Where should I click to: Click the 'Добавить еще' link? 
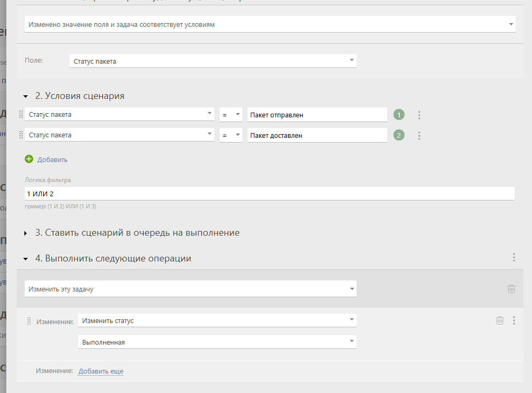click(x=101, y=371)
